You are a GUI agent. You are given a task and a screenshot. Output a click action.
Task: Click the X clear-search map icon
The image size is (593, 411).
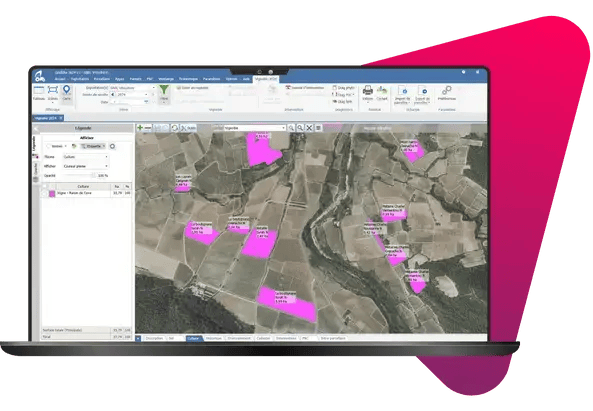(x=309, y=128)
